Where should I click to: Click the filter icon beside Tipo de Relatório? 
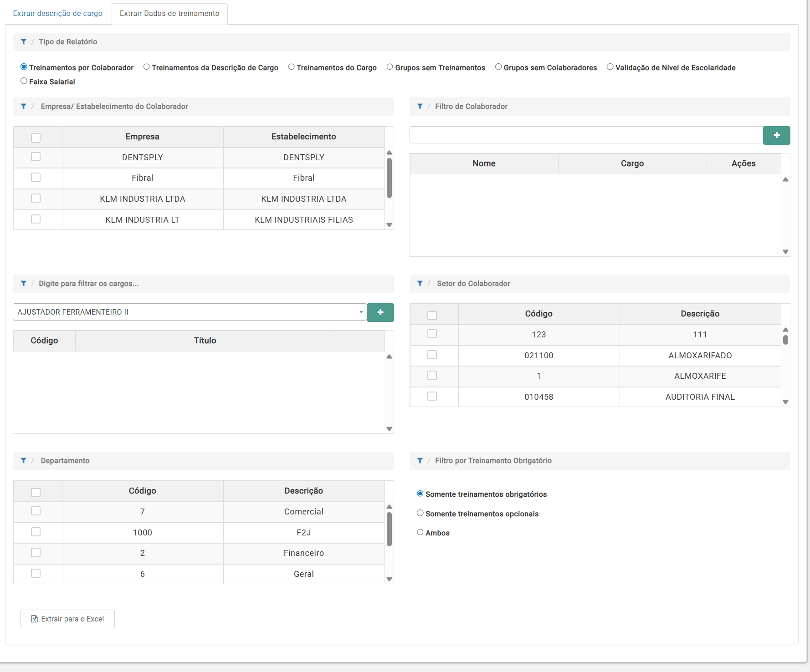tap(24, 42)
